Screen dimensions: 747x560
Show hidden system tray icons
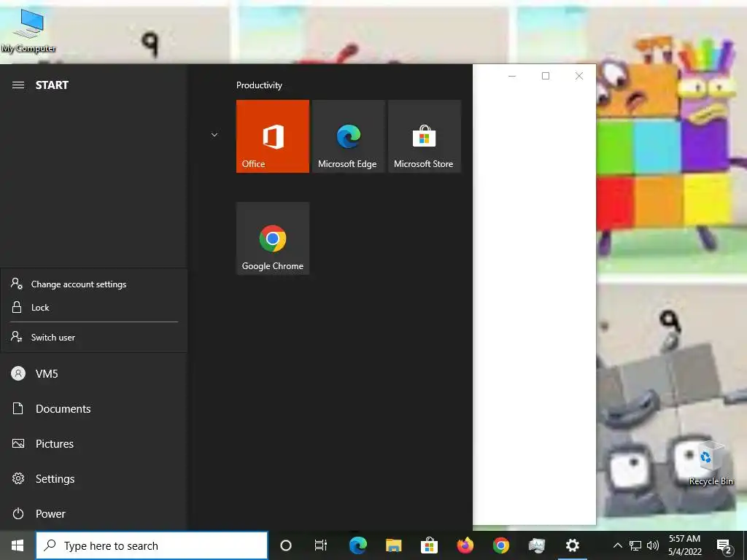(x=617, y=545)
